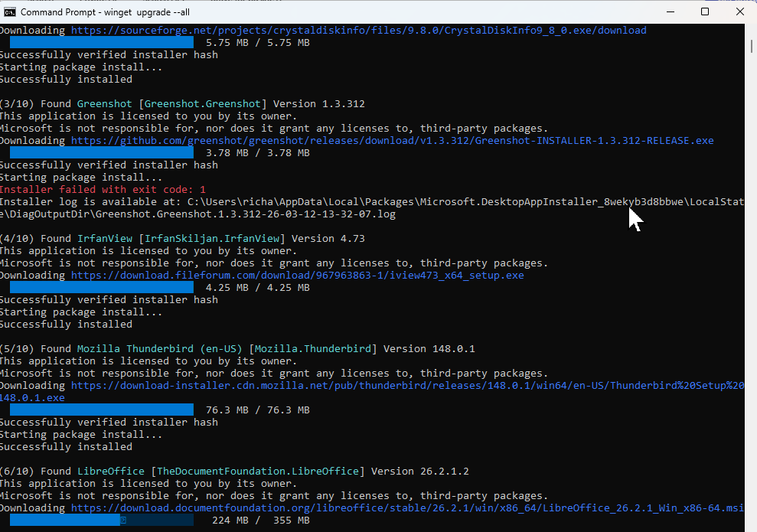This screenshot has height=532, width=757.
Task: Click 'Mozilla.Thunderbird' package ID text
Action: [313, 349]
